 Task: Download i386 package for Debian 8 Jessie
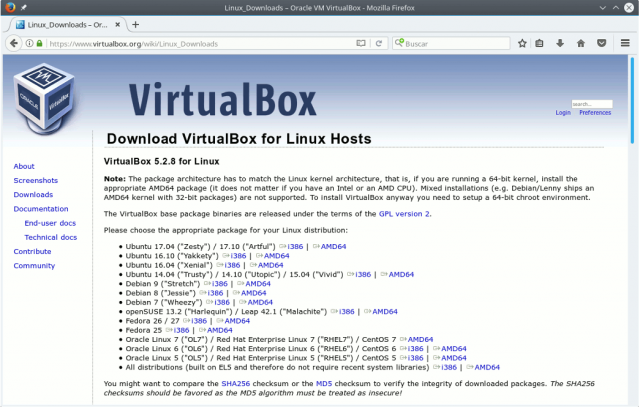(215, 293)
